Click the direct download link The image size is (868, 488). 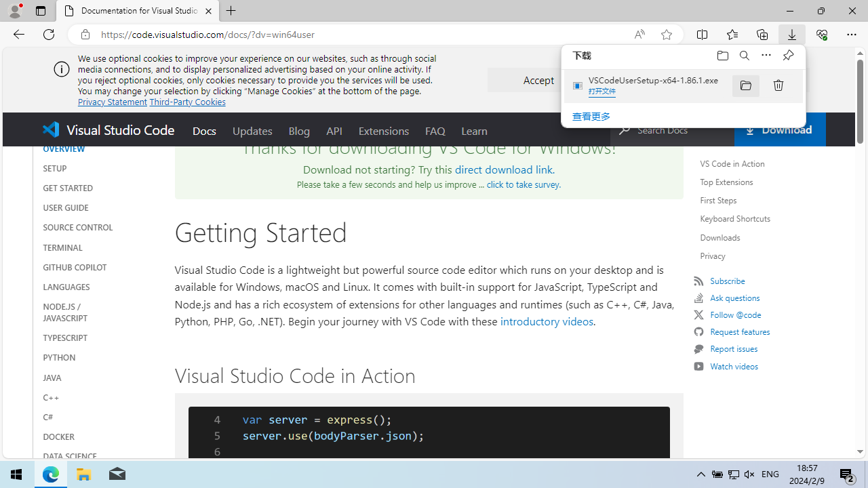pos(504,169)
